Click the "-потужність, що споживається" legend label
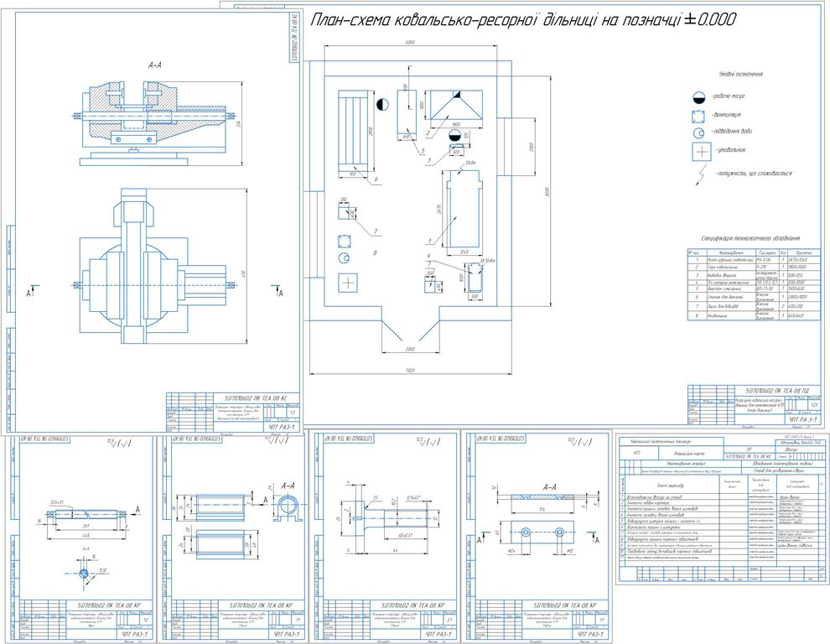830x644 pixels. pyautogui.click(x=752, y=174)
